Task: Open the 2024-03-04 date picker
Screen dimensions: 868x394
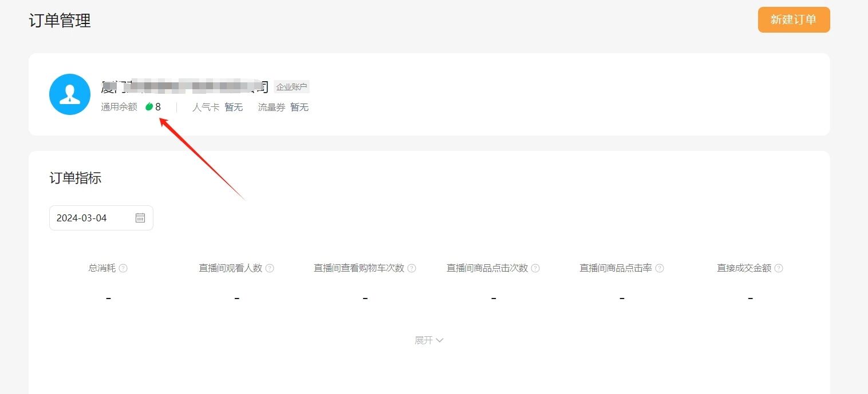Action: [x=101, y=218]
